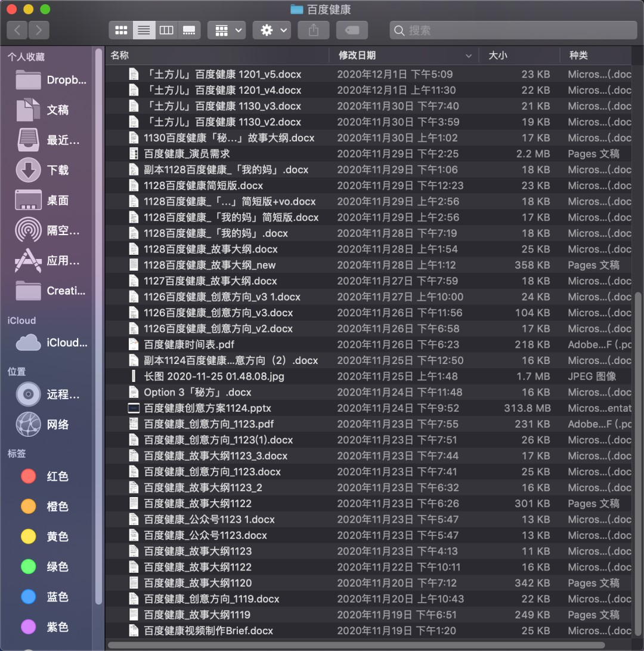This screenshot has height=651, width=644.
Task: Open the gear action menu
Action: click(272, 30)
